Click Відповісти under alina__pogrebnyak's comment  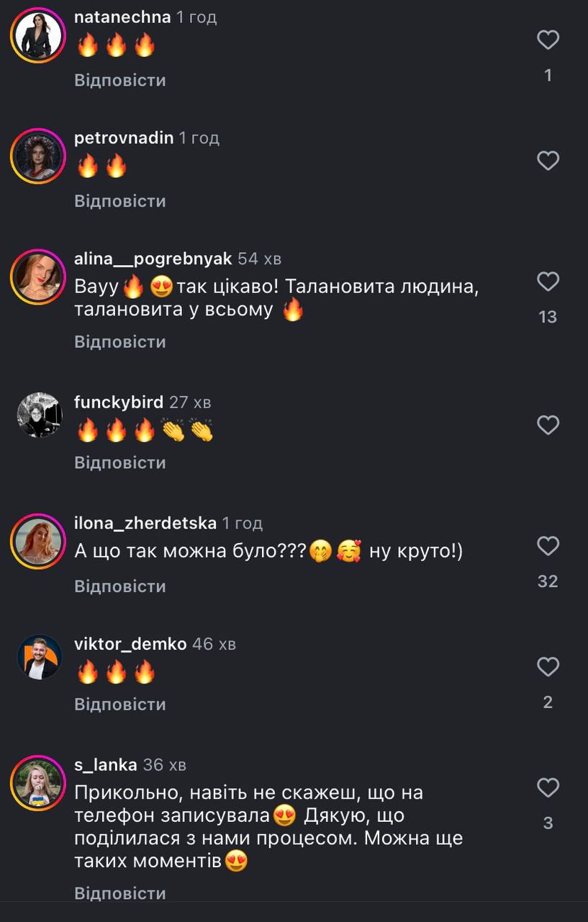pyautogui.click(x=120, y=341)
